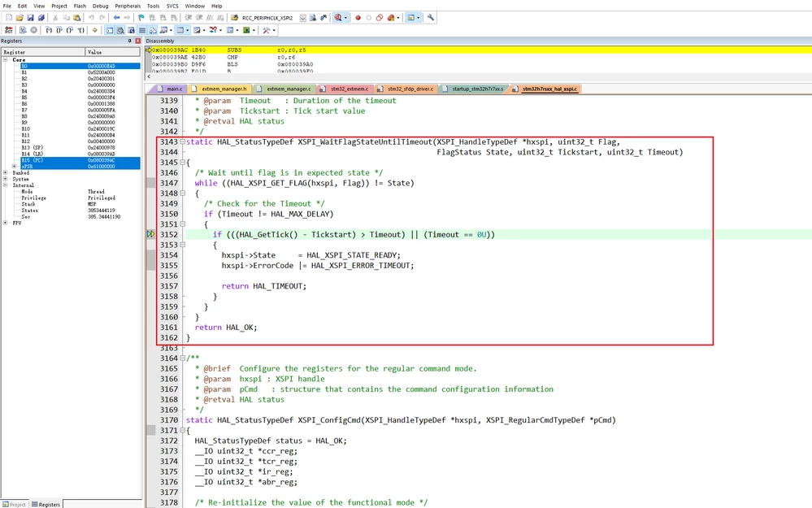812x508 pixels.
Task: Show next statement yellow arrow
Action: pos(95,30)
